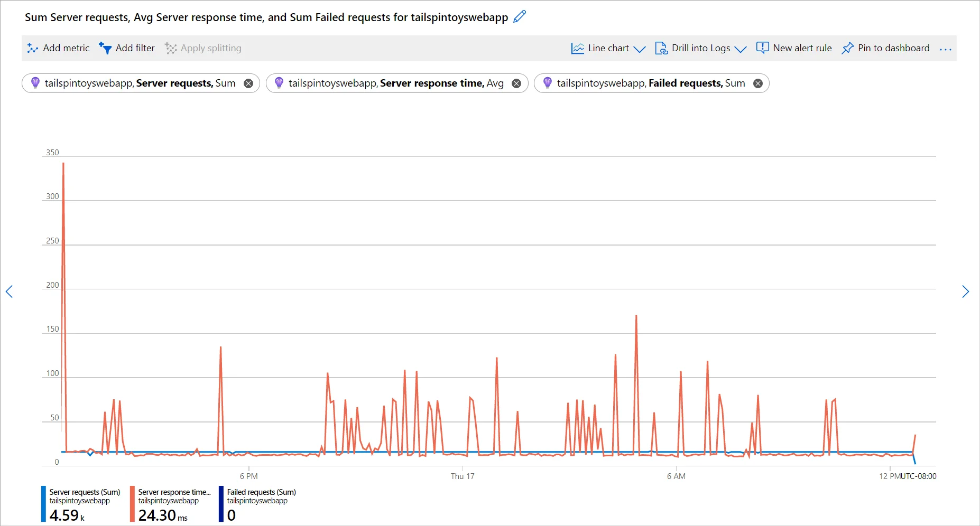The width and height of the screenshot is (980, 526).
Task: Open the Drill into Logs icon
Action: click(661, 48)
